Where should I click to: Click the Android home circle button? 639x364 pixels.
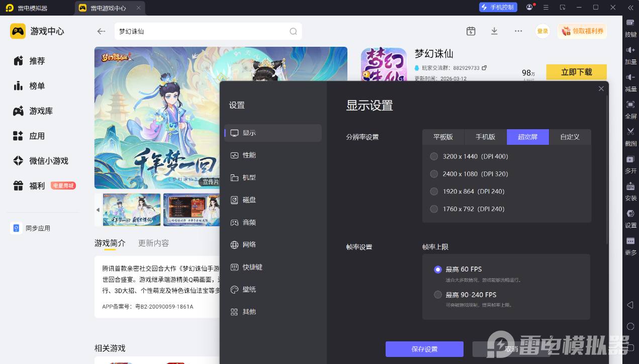630,326
